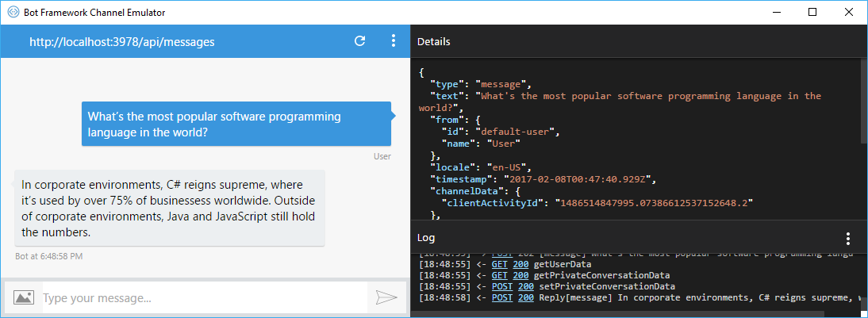Click GET link in getPrivateConversationData row
The width and height of the screenshot is (868, 318).
500,275
